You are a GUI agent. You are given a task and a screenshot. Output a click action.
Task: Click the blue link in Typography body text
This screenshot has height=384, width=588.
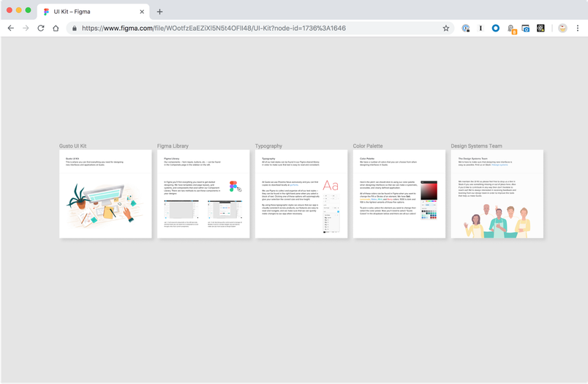(x=294, y=185)
